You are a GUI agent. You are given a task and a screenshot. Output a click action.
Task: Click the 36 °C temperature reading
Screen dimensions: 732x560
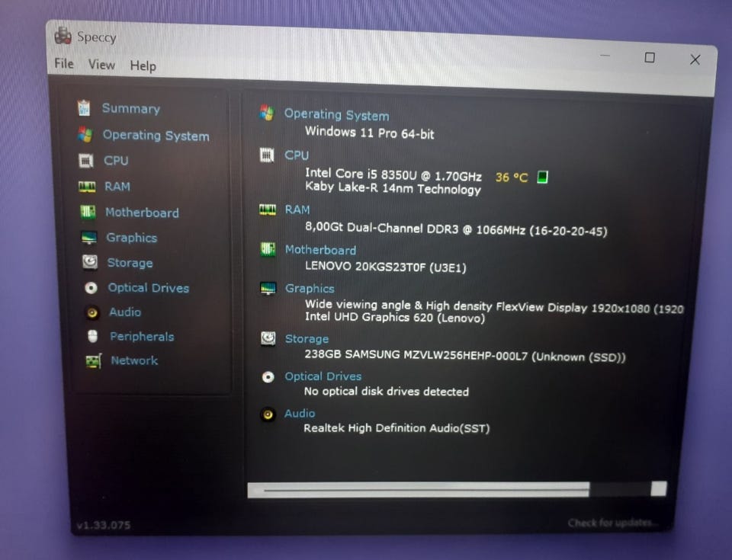click(512, 178)
